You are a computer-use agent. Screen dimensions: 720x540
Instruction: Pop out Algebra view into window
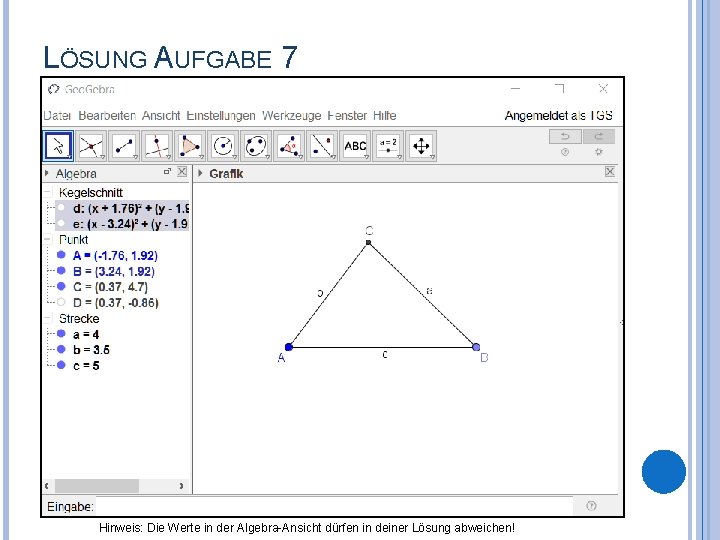(x=167, y=171)
